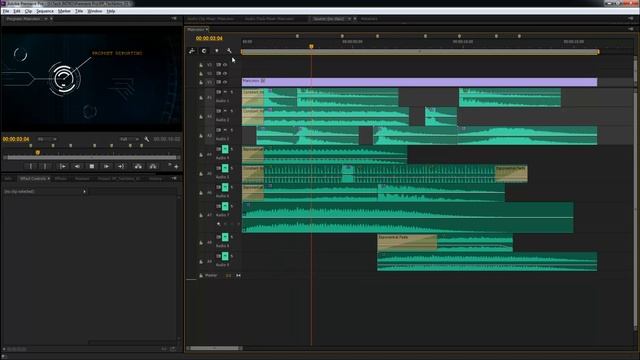The height and width of the screenshot is (360, 640).
Task: Open the File menu
Action: [x=6, y=11]
